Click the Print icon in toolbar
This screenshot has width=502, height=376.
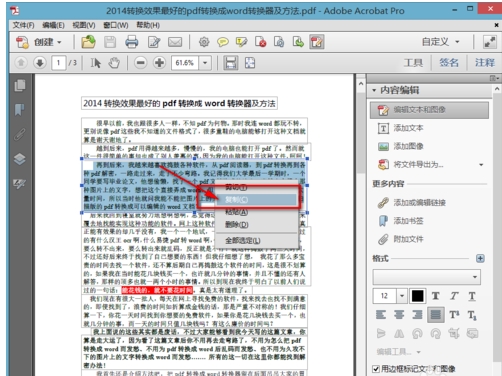coord(132,42)
